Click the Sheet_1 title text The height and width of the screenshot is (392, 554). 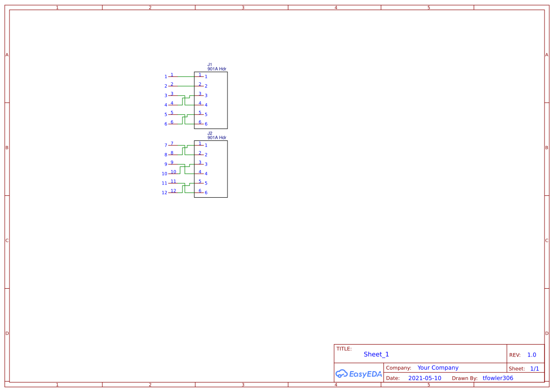[376, 354]
